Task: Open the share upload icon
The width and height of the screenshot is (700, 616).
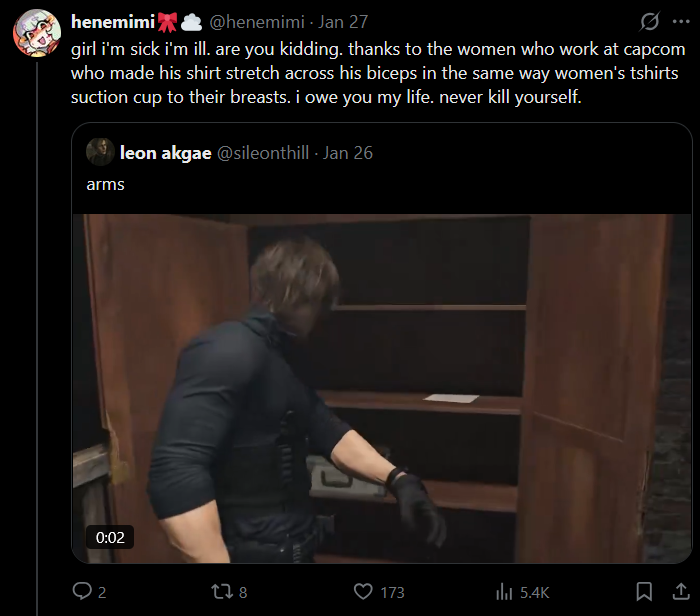Action: [x=681, y=591]
